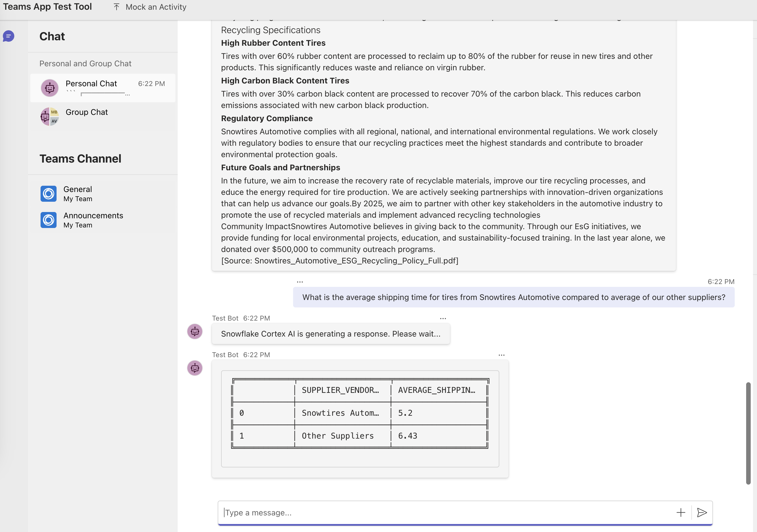The width and height of the screenshot is (757, 532).
Task: Click the Test Bot avatar beside the table response
Action: 195,368
